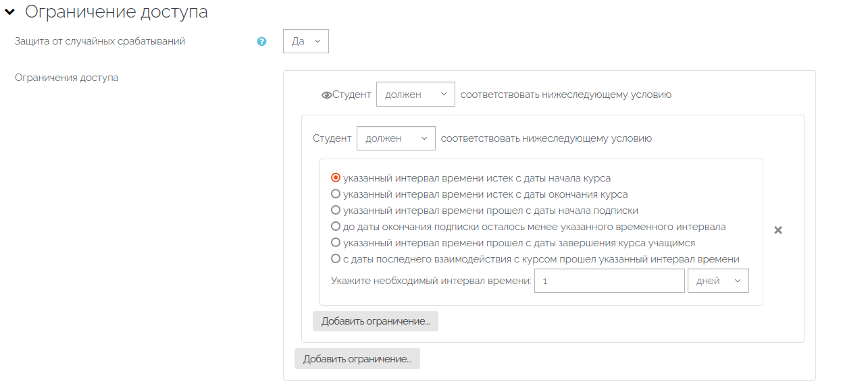
Task: Toggle the eye visibility icon near Студент
Action: pyautogui.click(x=327, y=95)
